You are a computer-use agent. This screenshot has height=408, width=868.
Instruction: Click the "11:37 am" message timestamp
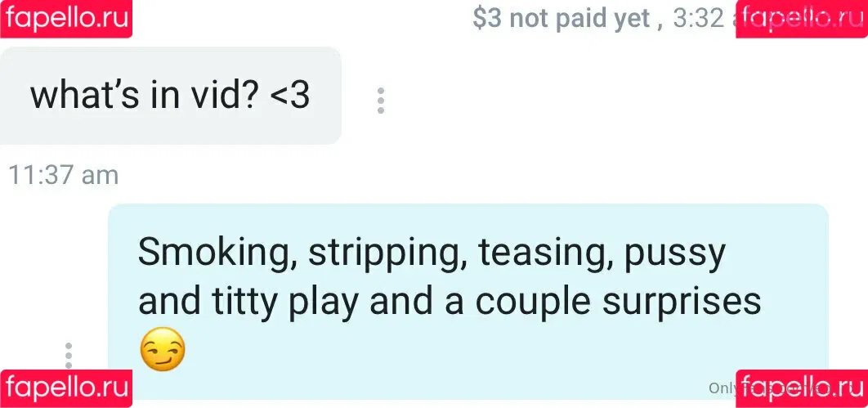point(63,176)
